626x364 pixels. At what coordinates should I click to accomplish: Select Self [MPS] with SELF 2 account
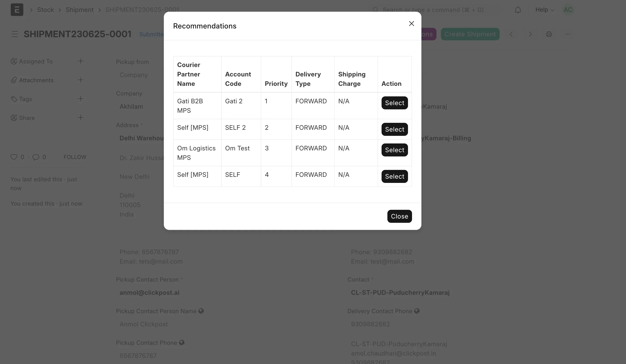click(x=395, y=130)
